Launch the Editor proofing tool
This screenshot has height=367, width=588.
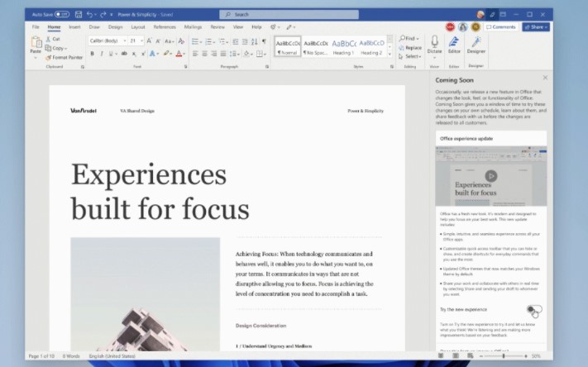[x=454, y=44]
